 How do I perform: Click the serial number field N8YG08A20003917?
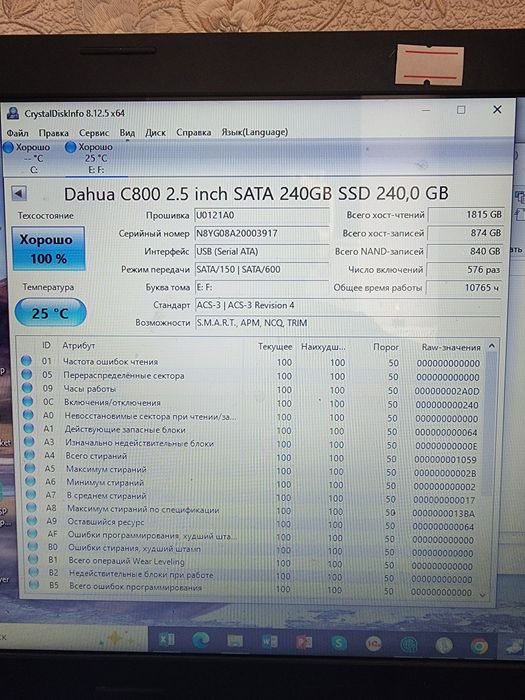(x=262, y=233)
